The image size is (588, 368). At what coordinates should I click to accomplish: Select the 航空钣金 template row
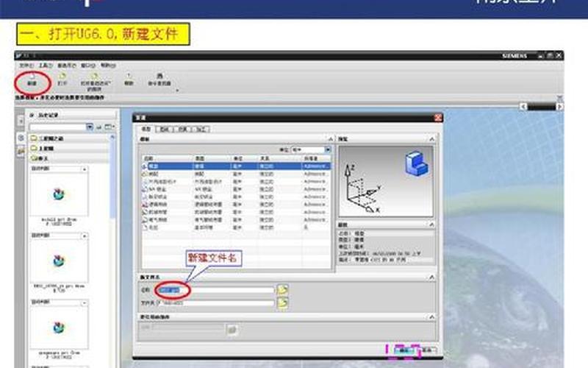236,197
